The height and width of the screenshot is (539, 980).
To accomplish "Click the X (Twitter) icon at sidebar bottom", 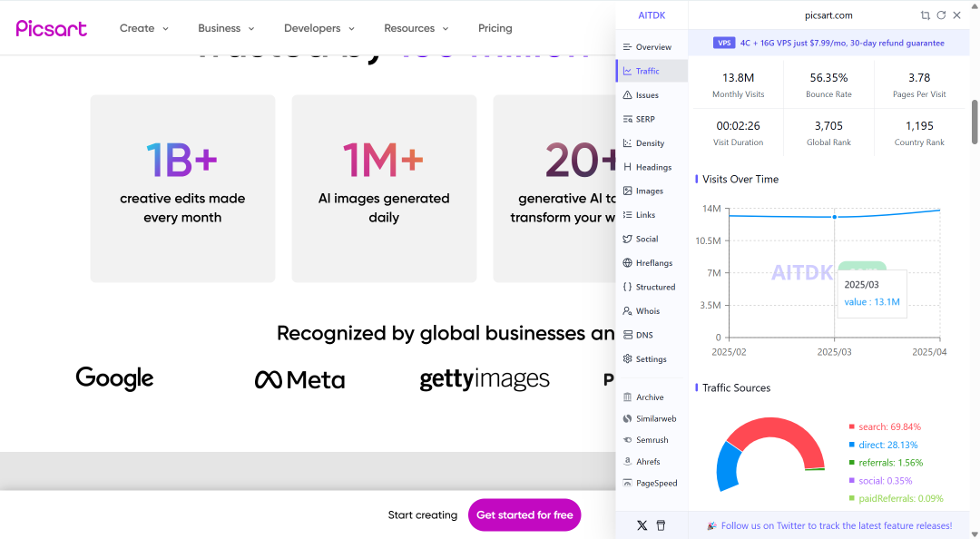I will pyautogui.click(x=642, y=525).
